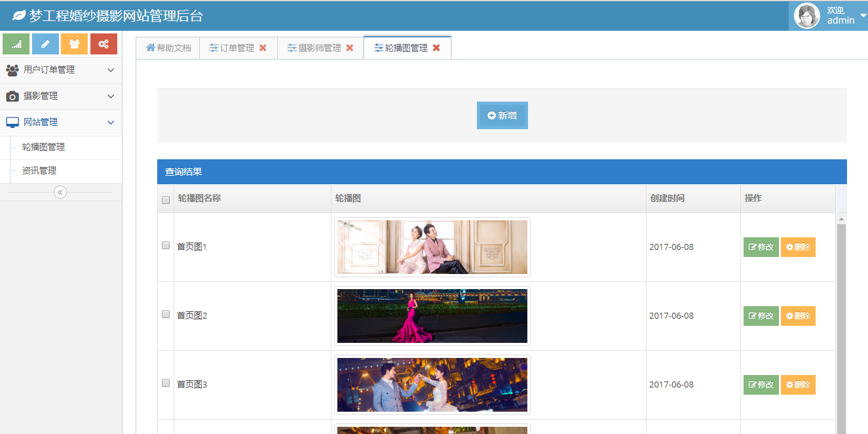Switch to the 摄影师管理 tab
Viewport: 868px width, 434px height.
point(320,48)
